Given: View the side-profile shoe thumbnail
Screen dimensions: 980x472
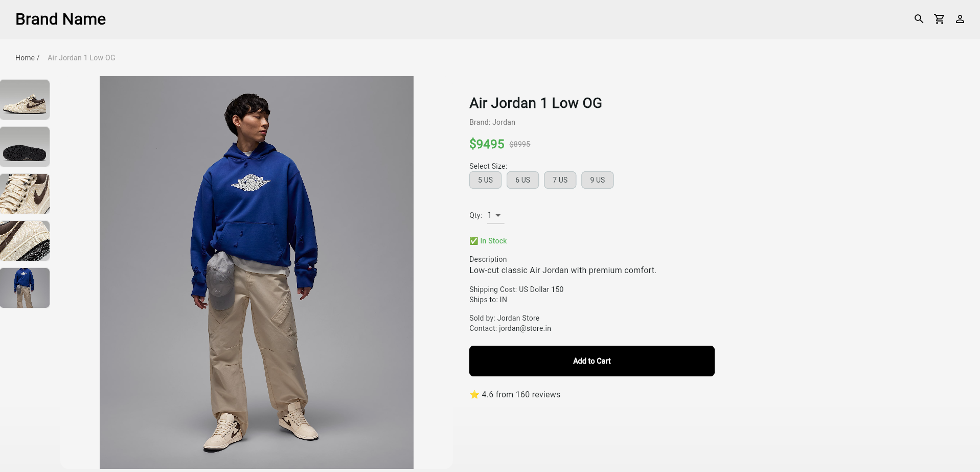Looking at the screenshot, I should [25, 100].
